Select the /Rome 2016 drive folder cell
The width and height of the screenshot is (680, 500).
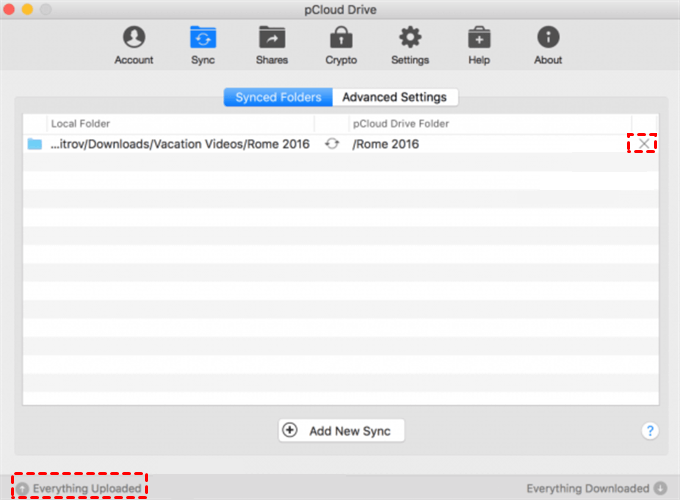tap(386, 144)
